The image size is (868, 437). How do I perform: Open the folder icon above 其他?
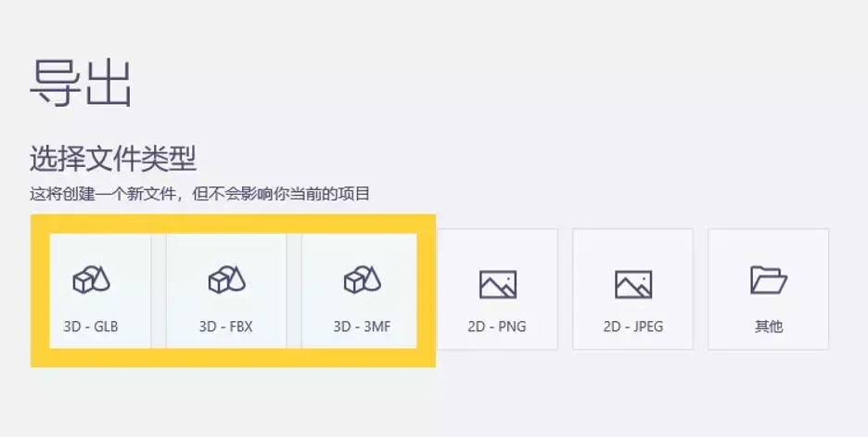point(769,280)
